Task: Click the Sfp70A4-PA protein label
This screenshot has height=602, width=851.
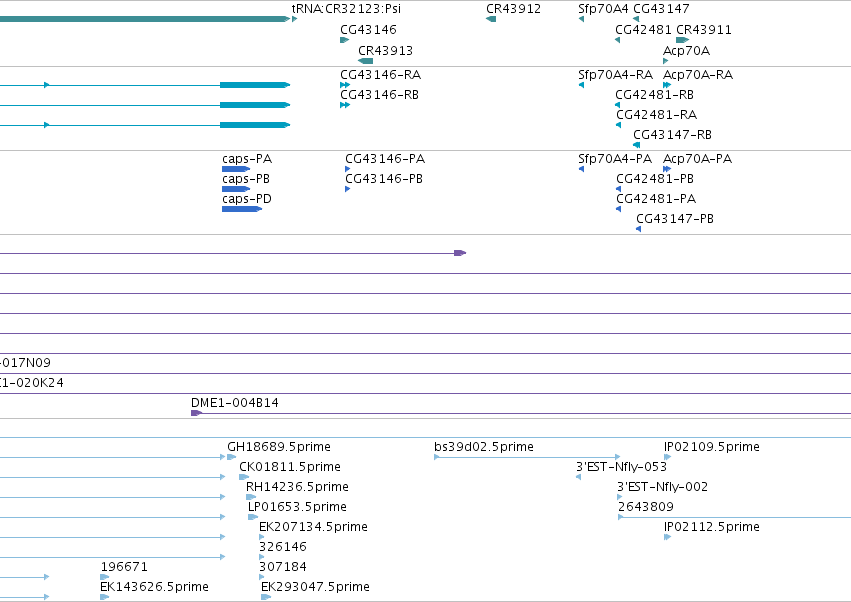Action: click(x=614, y=159)
